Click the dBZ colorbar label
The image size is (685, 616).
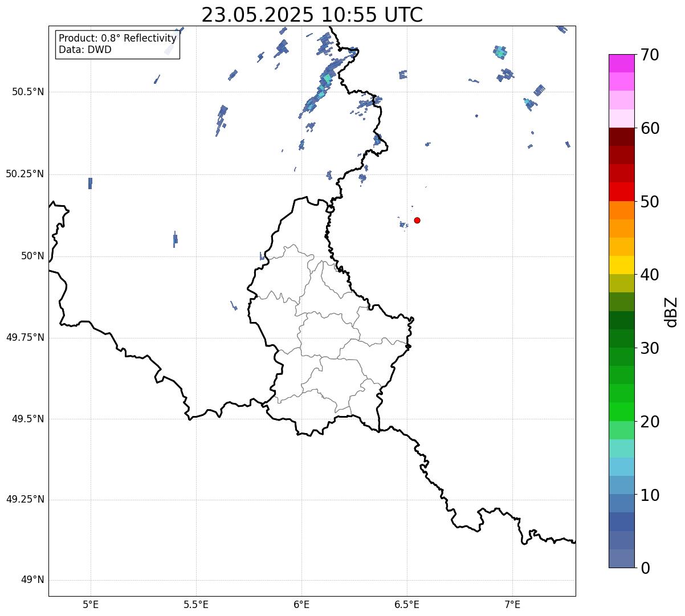[671, 312]
